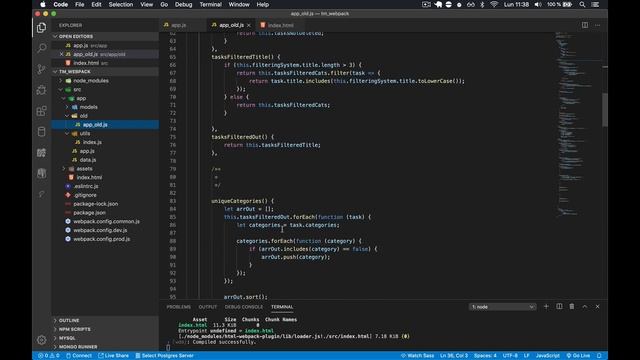This screenshot has height=360, width=640.
Task: Click Go Live in status bar
Action: click(x=578, y=356)
